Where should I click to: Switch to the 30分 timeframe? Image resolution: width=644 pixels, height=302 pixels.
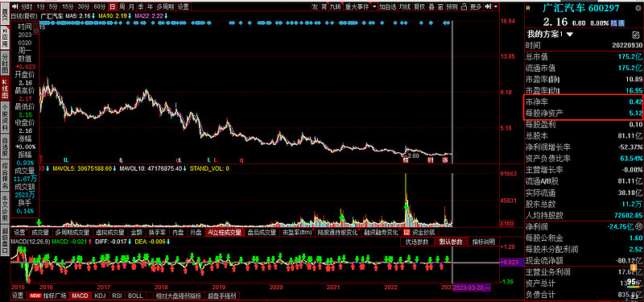click(x=84, y=6)
